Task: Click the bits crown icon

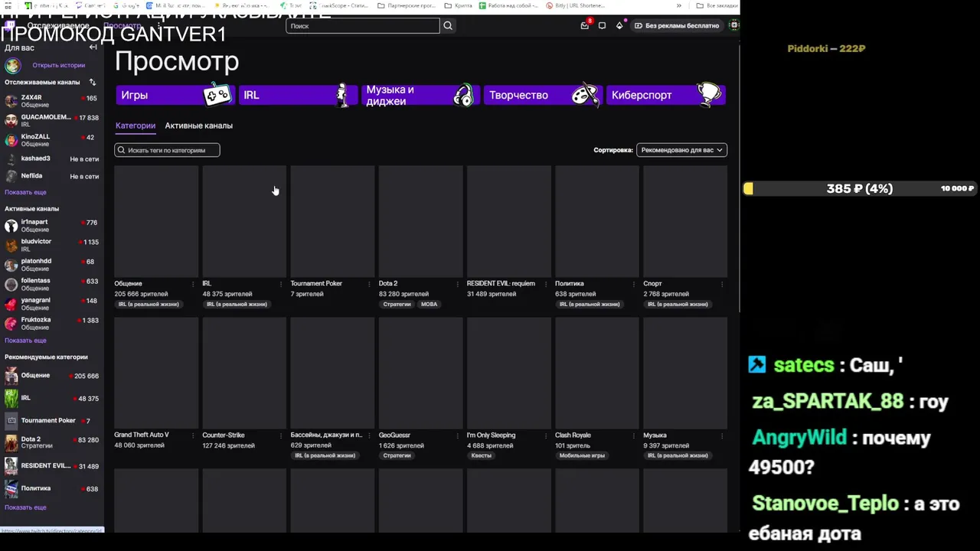Action: 619,25
